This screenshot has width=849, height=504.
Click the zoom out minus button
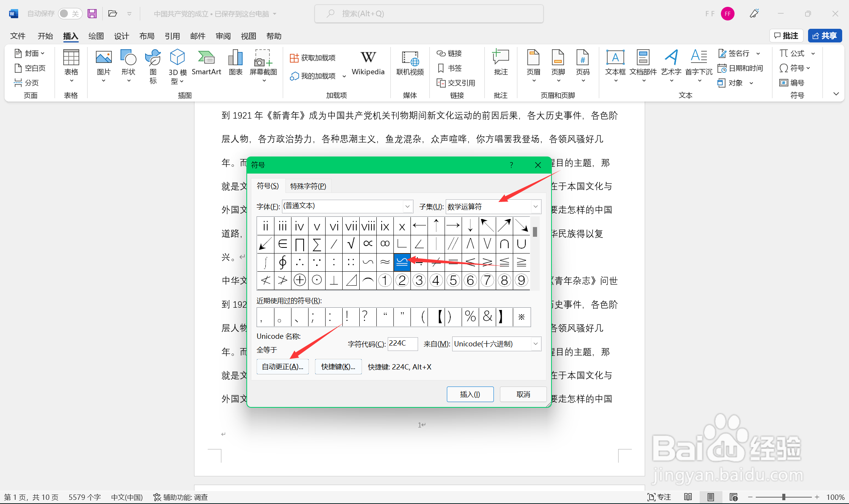coord(750,497)
